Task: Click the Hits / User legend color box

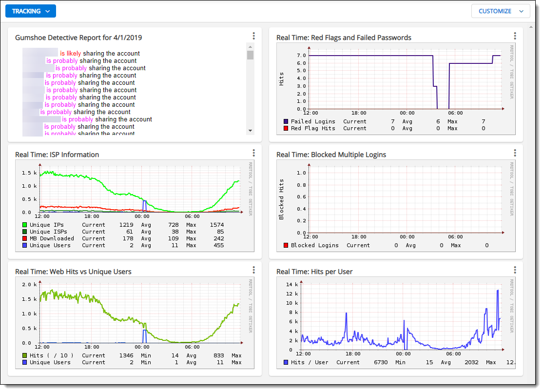Action: [286, 363]
